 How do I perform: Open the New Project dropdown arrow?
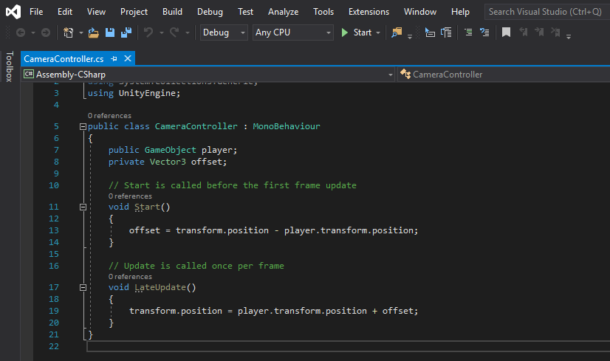click(81, 33)
